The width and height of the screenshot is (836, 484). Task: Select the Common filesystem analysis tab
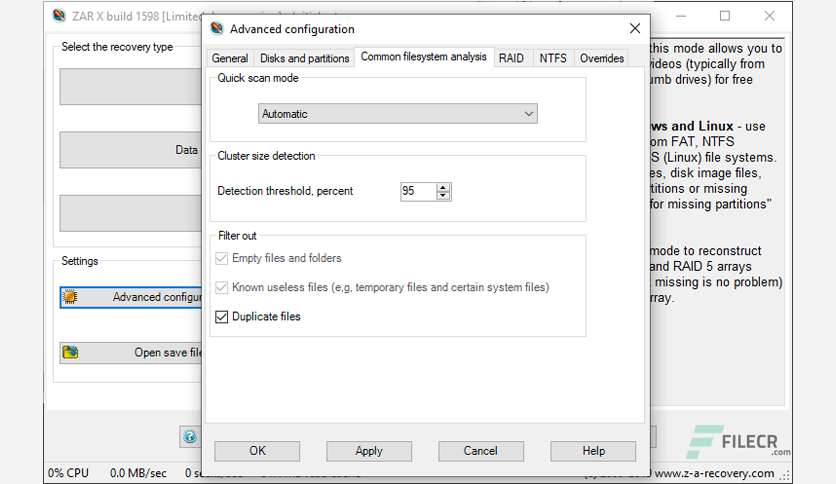[x=424, y=57]
